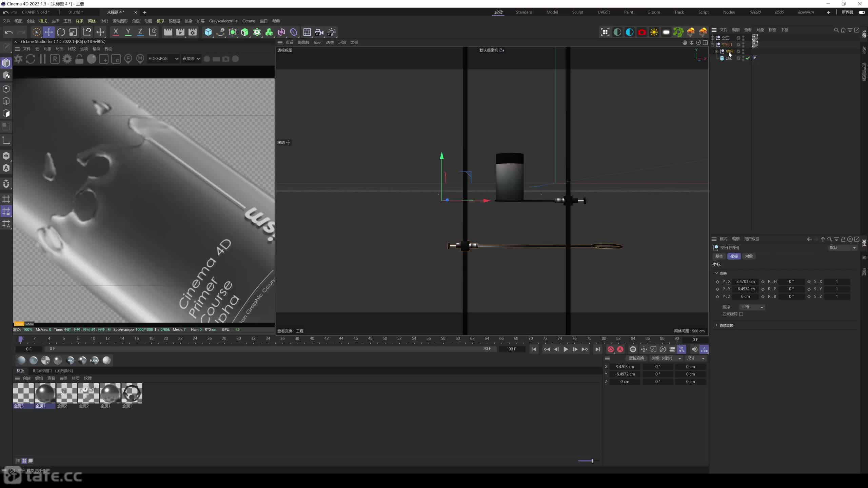The image size is (868, 488).
Task: Select the Move tool in top toolbar
Action: tap(49, 32)
